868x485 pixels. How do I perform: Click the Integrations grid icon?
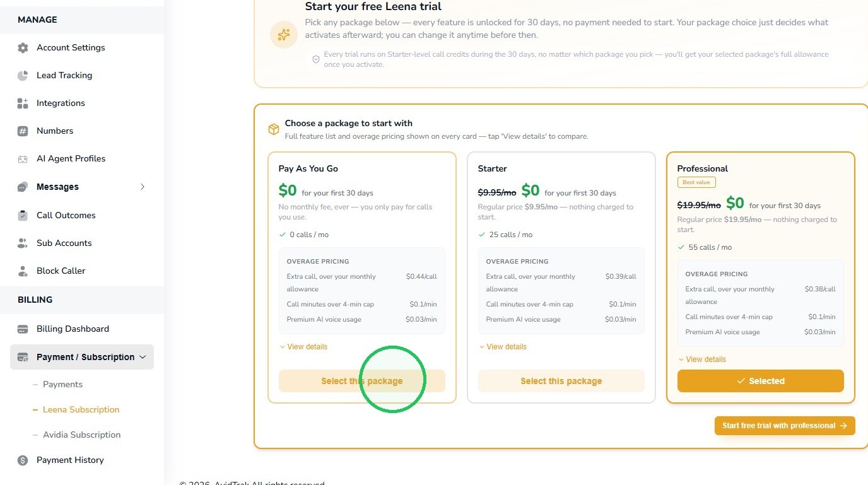click(x=23, y=103)
